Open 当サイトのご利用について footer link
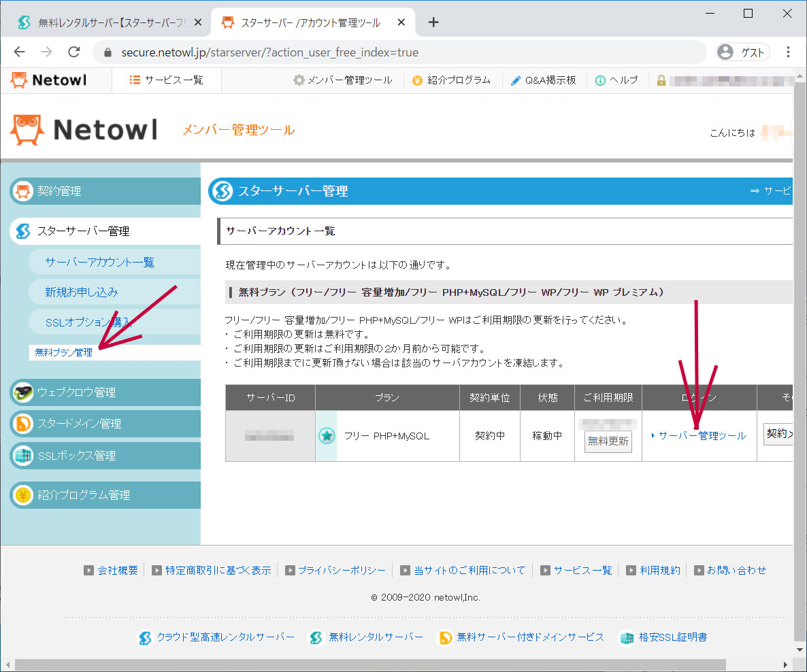This screenshot has height=672, width=807. pyautogui.click(x=470, y=570)
